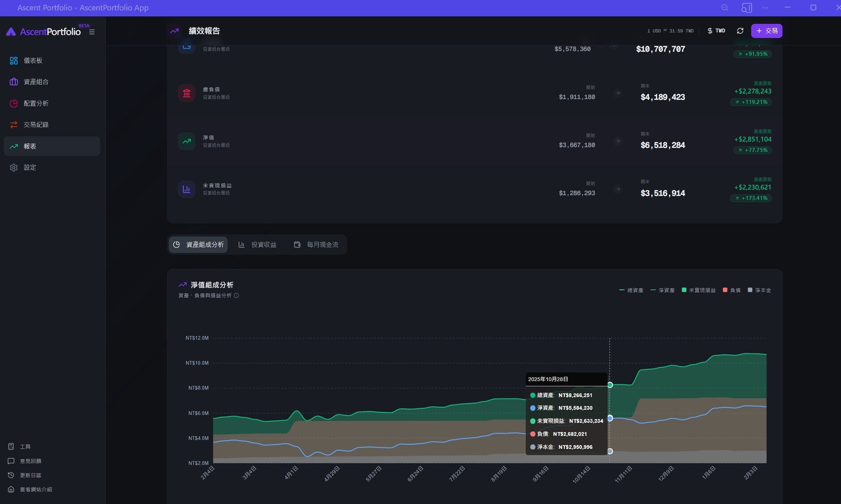Click the refresh icon in header

pos(740,31)
